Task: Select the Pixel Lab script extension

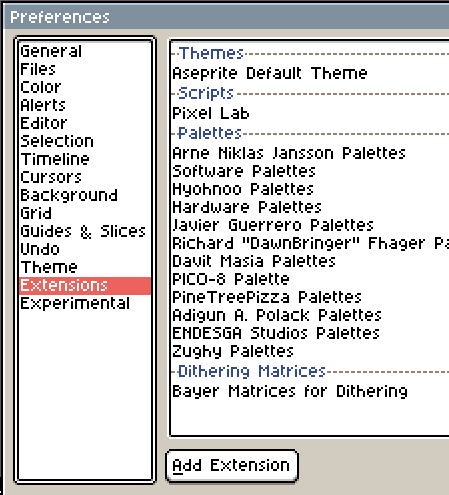Action: pos(310,113)
